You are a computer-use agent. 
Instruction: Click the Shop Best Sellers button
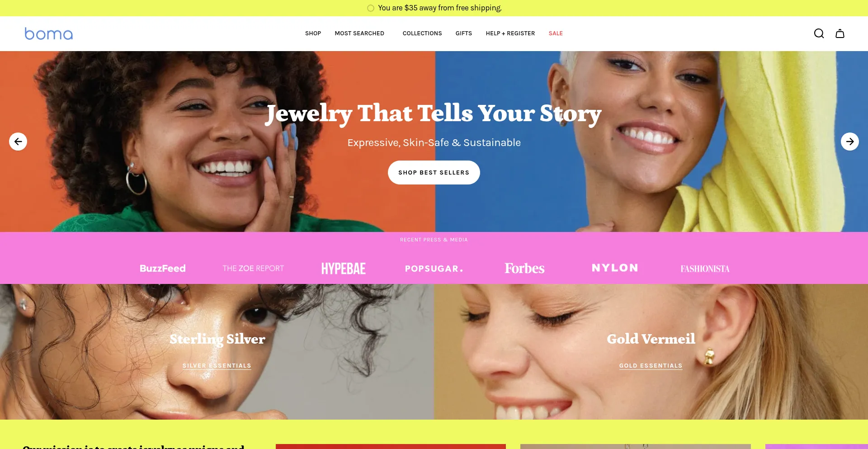click(x=434, y=172)
